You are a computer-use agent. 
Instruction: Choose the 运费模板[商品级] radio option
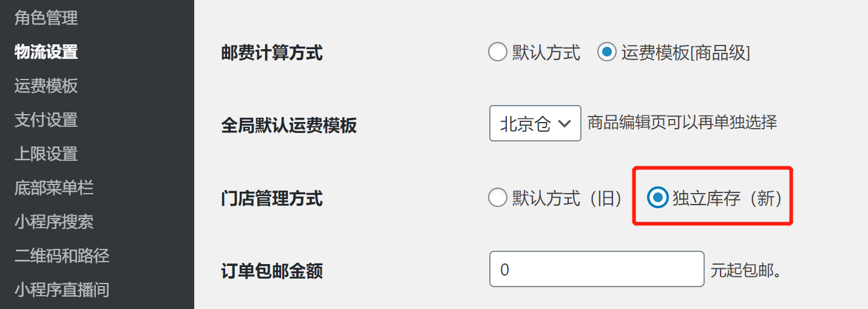coord(606,53)
